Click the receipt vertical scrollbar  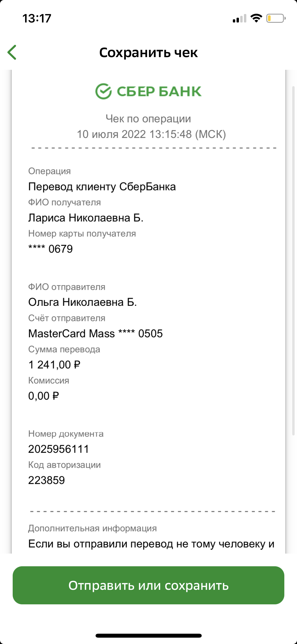(x=293, y=260)
